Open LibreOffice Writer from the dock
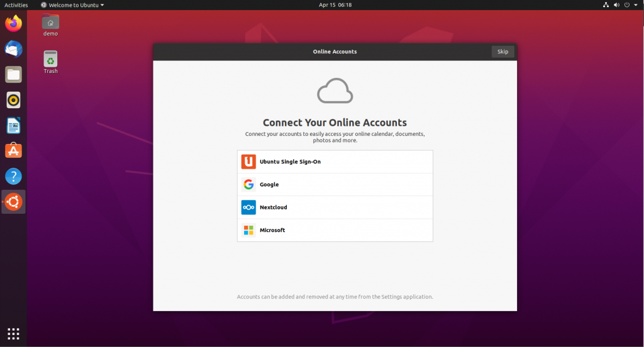 (x=14, y=125)
